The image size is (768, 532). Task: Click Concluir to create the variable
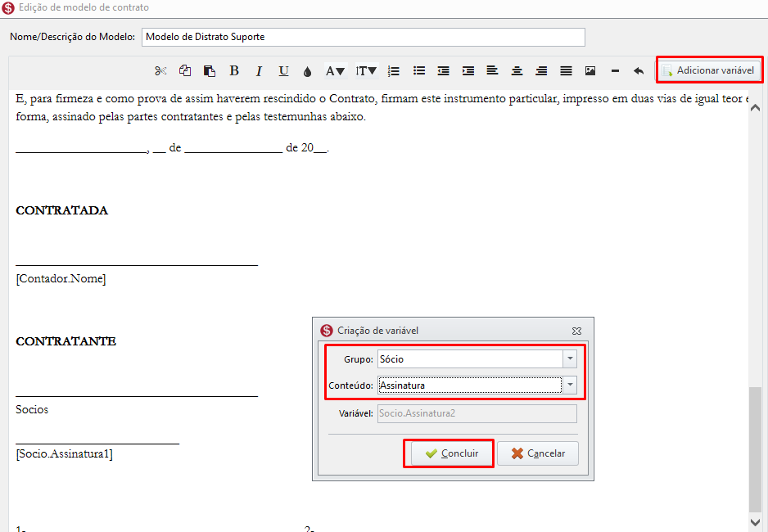click(x=452, y=453)
